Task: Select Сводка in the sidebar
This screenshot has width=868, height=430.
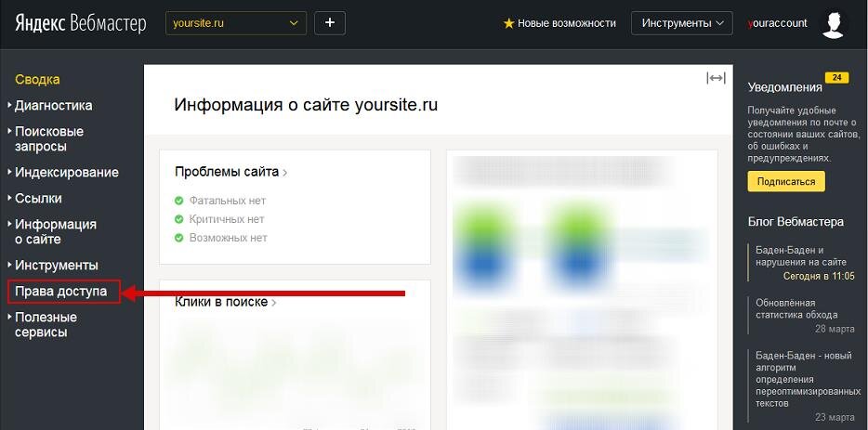Action: [37, 79]
